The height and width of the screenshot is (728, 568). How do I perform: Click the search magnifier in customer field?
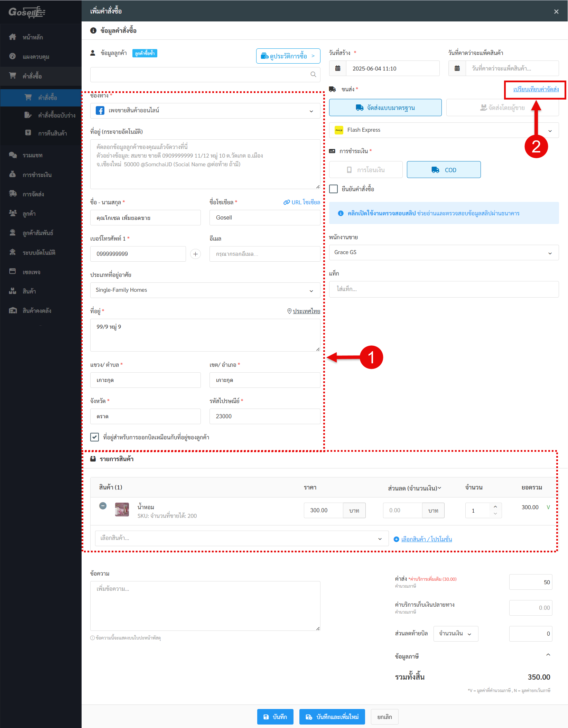pos(313,74)
